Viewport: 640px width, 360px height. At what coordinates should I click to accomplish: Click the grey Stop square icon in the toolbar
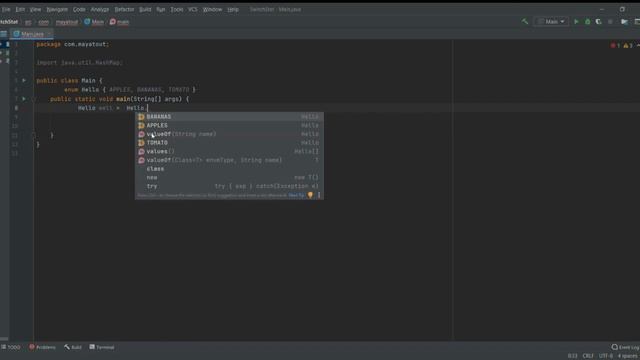610,22
